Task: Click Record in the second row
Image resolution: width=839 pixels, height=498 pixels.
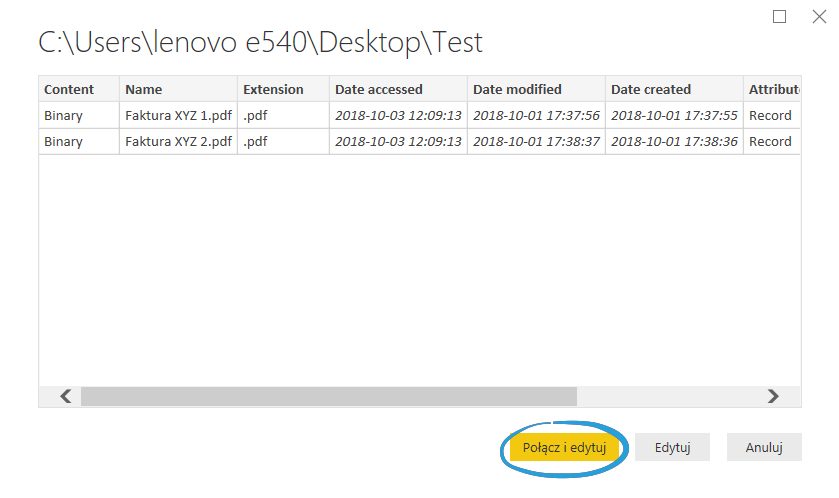Action: tap(770, 141)
